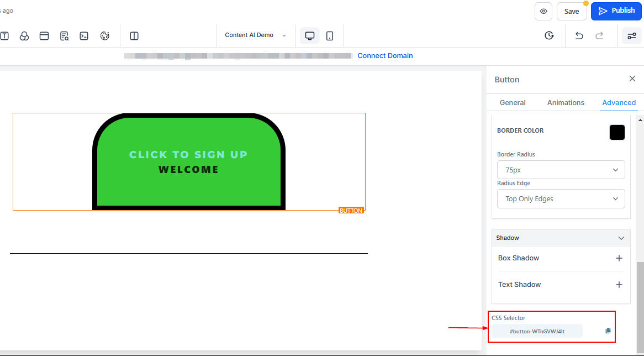The width and height of the screenshot is (644, 356).
Task: Open the black Border Color swatch
Action: coord(617,133)
